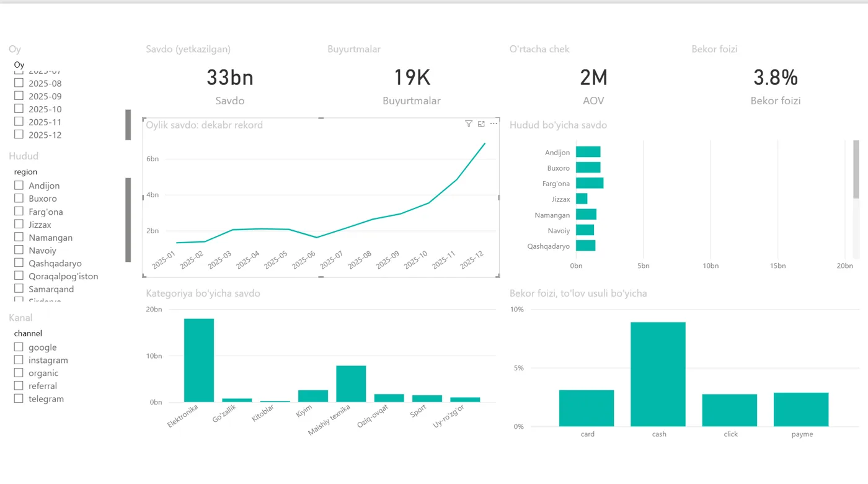Screen dimensions: 868x484
Task: Click "O'rtacha chek" card title
Action: point(539,49)
